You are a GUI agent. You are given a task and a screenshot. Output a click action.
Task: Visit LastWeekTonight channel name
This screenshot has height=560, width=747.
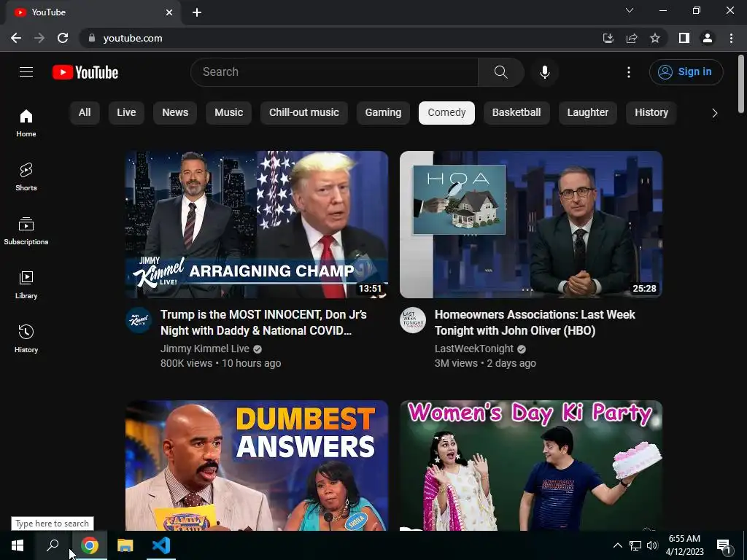pyautogui.click(x=474, y=349)
